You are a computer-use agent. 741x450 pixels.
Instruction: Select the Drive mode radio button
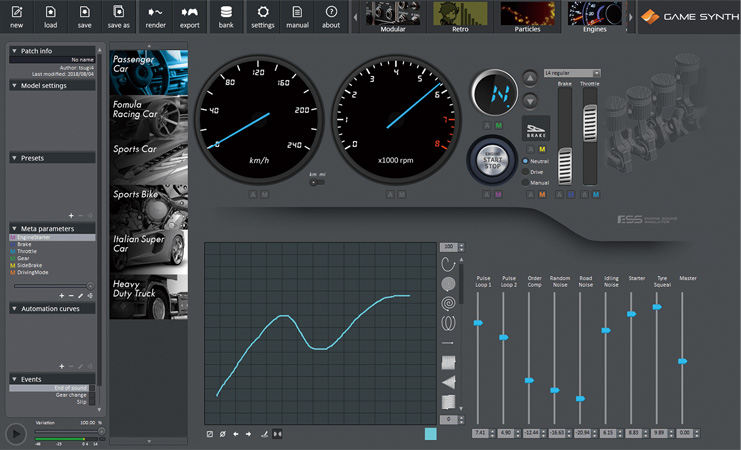[x=525, y=172]
